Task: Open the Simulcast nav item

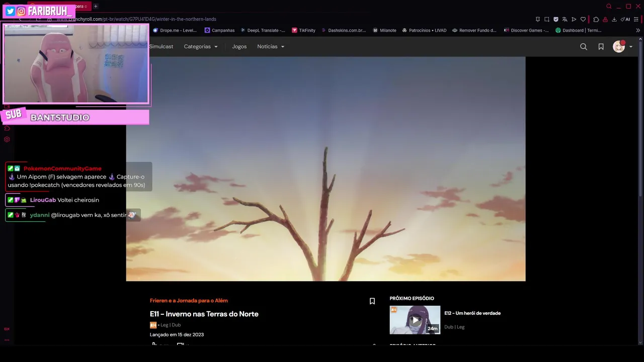Action: 161,46
